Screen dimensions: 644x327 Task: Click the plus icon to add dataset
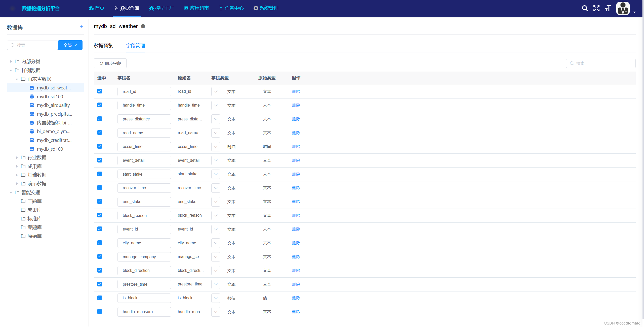[82, 26]
